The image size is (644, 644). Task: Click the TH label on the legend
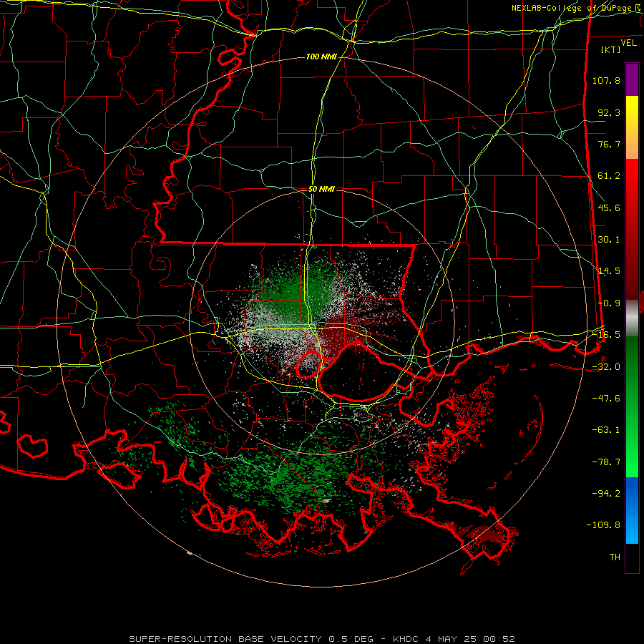coord(615,557)
